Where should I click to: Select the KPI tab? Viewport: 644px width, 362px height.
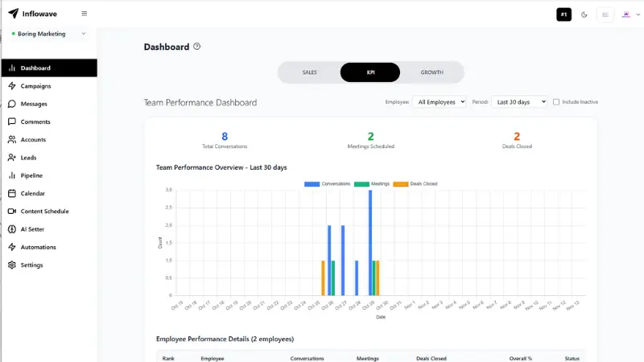pos(370,72)
